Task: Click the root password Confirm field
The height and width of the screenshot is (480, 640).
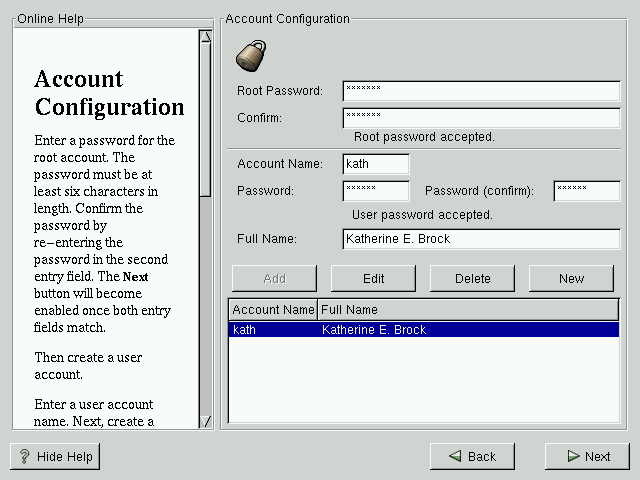Action: coord(481,118)
